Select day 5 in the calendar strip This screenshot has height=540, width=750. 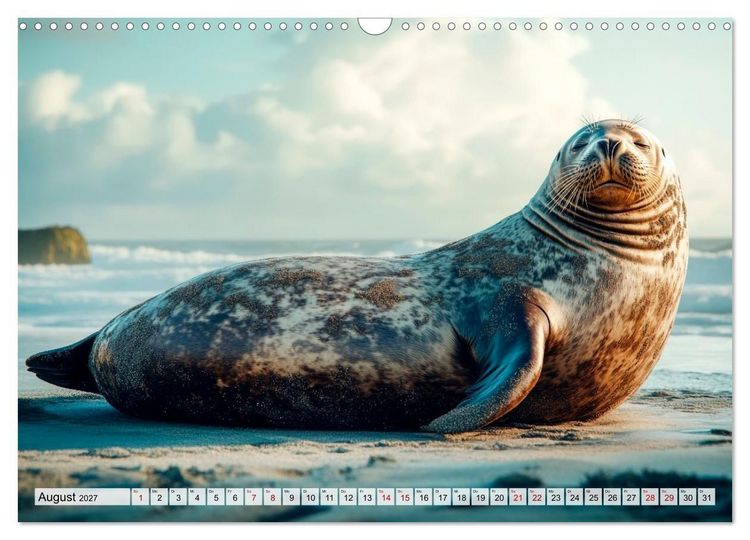pyautogui.click(x=216, y=497)
